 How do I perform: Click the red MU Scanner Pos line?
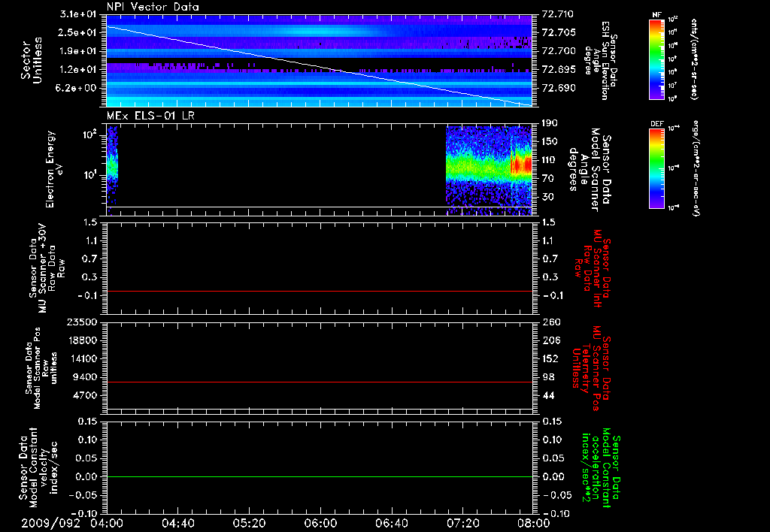[320, 382]
